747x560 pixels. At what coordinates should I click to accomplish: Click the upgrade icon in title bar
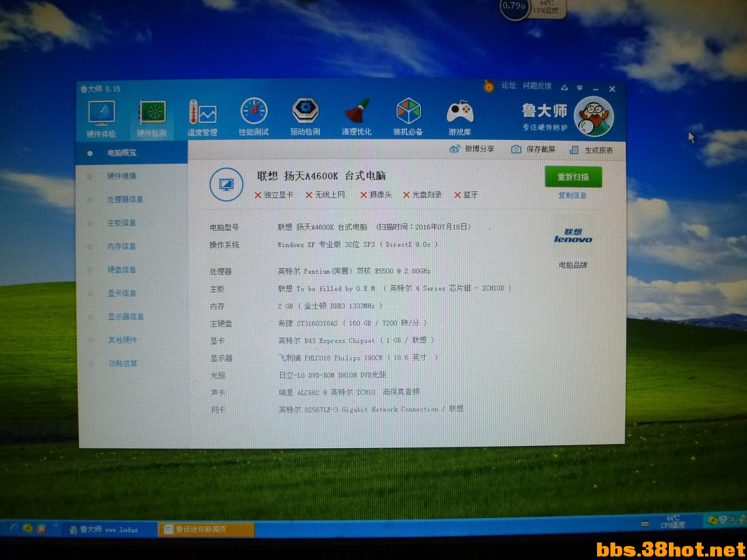[564, 87]
